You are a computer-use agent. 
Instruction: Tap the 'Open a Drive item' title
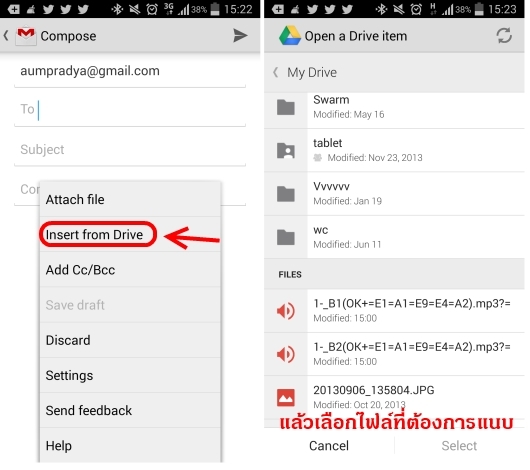[356, 36]
